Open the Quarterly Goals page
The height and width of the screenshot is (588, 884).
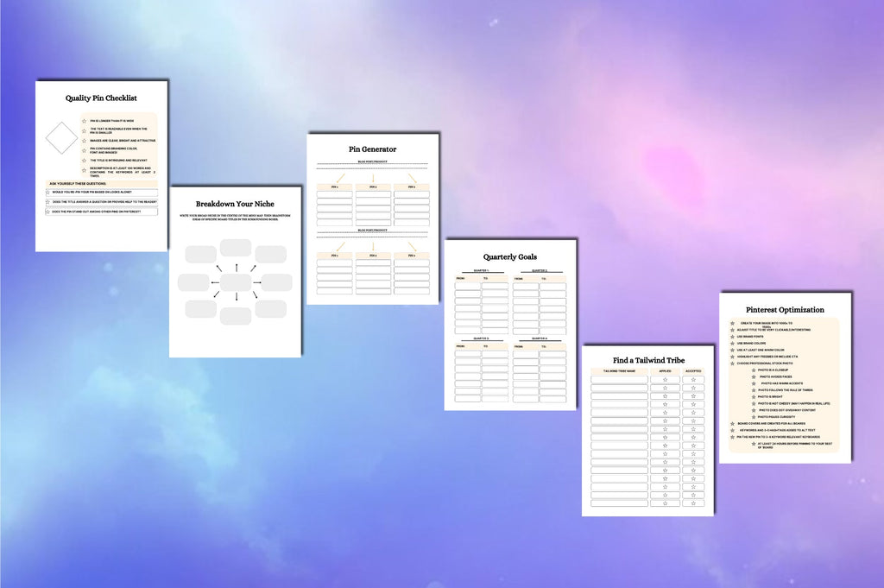[510, 325]
